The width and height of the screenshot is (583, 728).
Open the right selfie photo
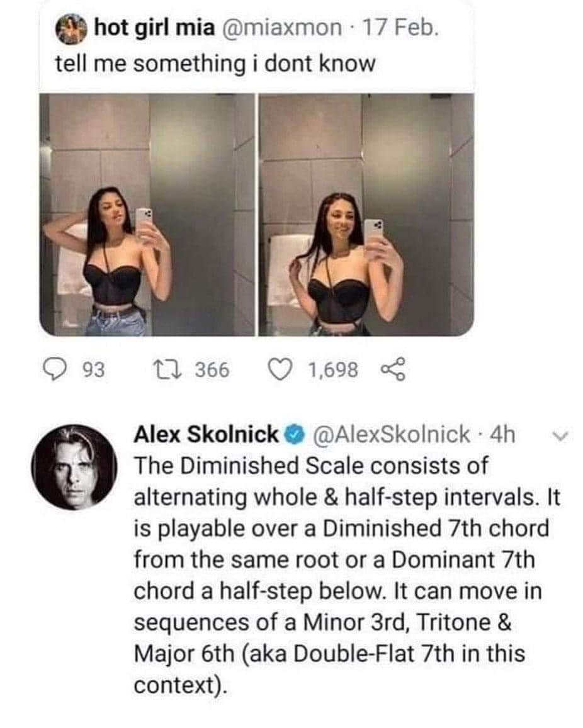pyautogui.click(x=366, y=214)
